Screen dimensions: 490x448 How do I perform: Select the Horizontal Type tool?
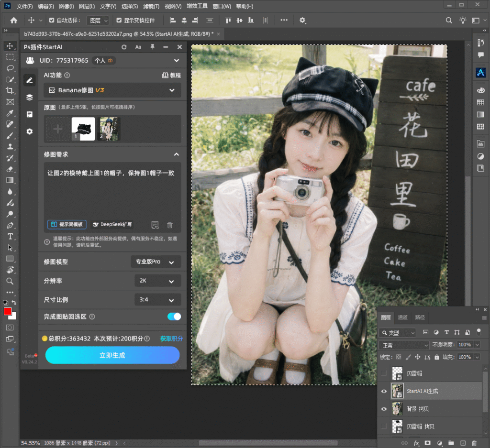[x=10, y=237]
